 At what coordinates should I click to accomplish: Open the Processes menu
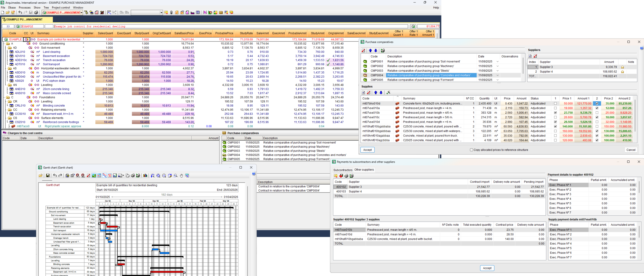click(x=25, y=8)
